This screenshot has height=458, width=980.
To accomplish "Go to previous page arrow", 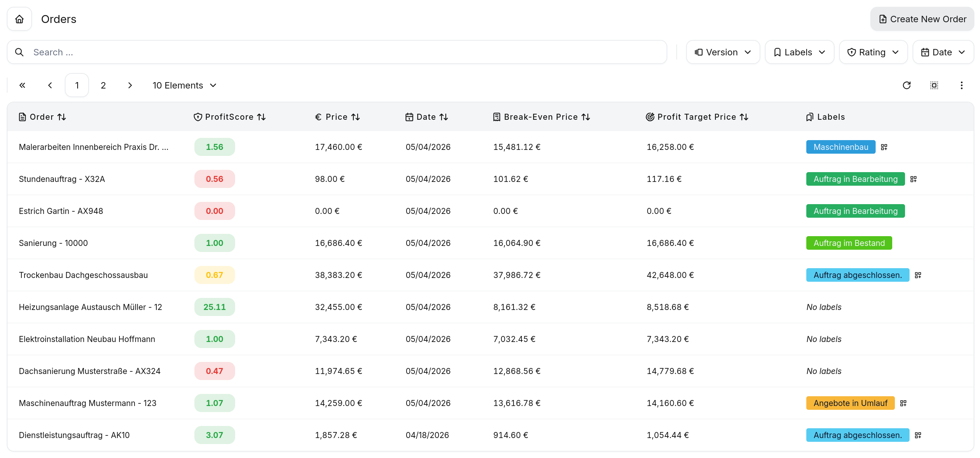I will [50, 85].
